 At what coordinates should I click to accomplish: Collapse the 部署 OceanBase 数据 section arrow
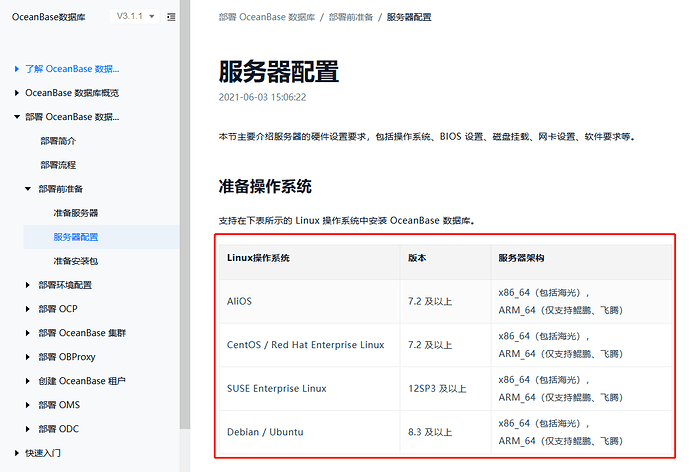click(x=17, y=117)
